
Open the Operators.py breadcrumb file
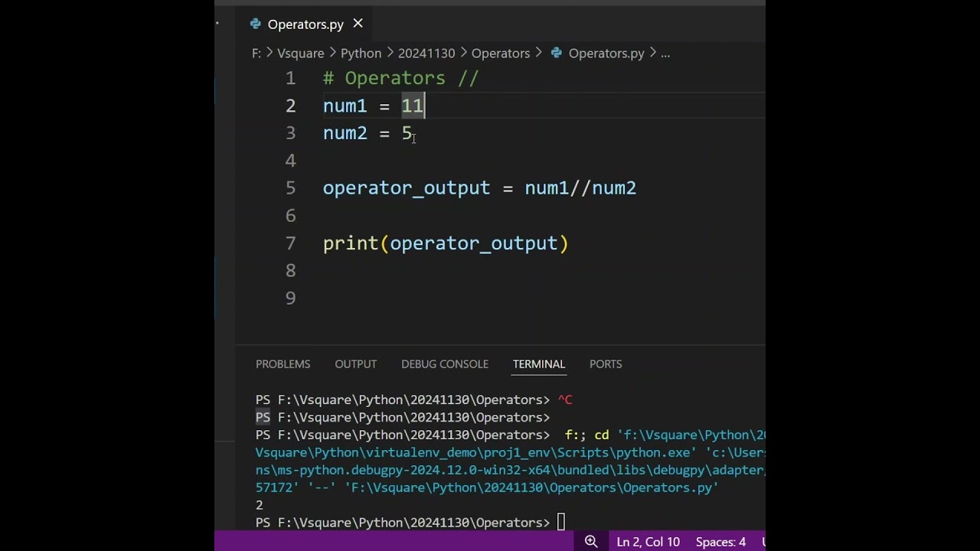point(606,53)
